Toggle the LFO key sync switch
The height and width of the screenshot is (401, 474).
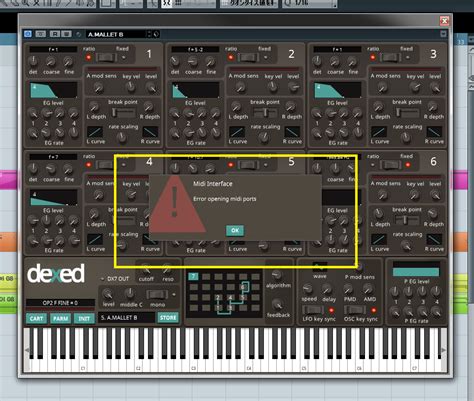[x=313, y=310]
